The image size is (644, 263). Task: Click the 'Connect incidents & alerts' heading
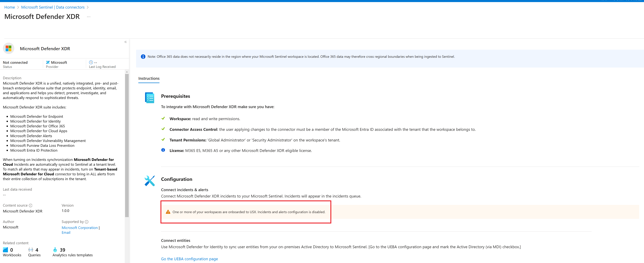(x=185, y=190)
